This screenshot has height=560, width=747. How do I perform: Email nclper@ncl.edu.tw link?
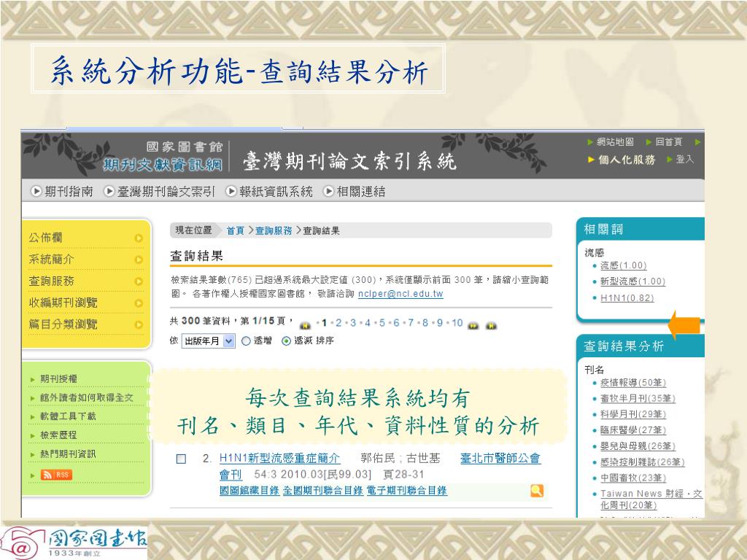(x=400, y=294)
